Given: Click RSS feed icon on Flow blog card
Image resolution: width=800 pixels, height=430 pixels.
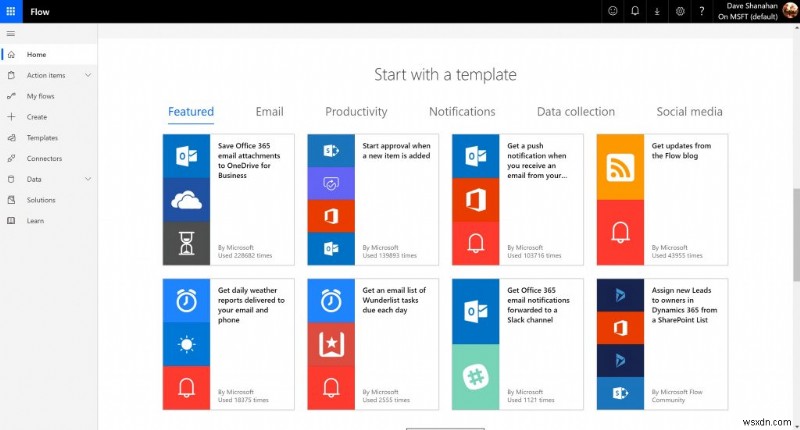Looking at the screenshot, I should tap(620, 167).
